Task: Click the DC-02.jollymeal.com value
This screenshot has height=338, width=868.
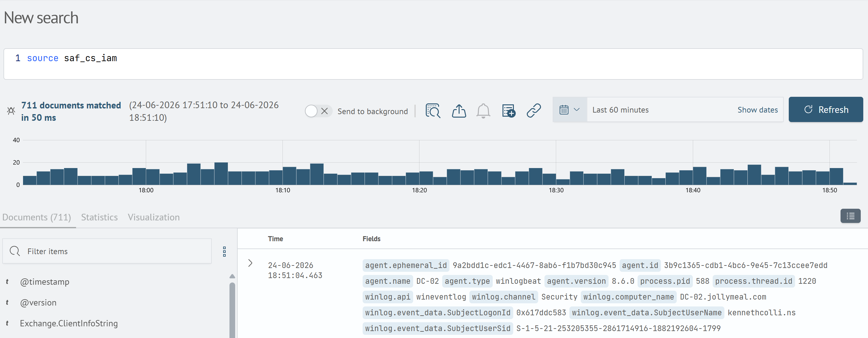Action: [723, 297]
